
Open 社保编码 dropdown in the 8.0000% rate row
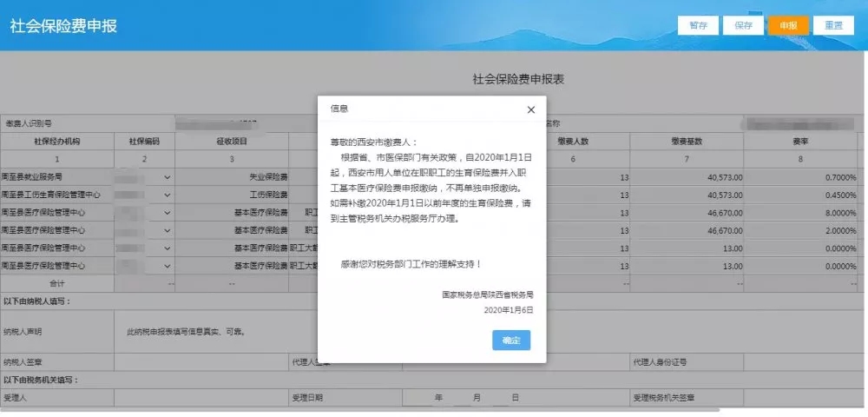(168, 213)
